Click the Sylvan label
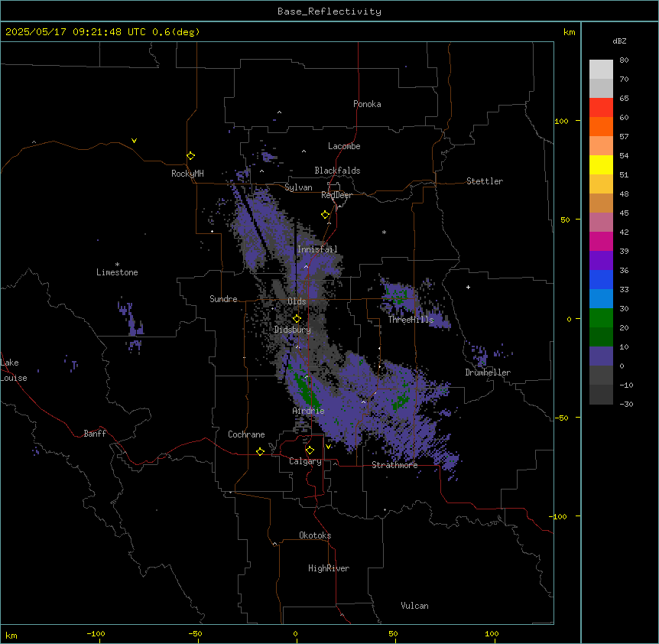 pyautogui.click(x=298, y=187)
